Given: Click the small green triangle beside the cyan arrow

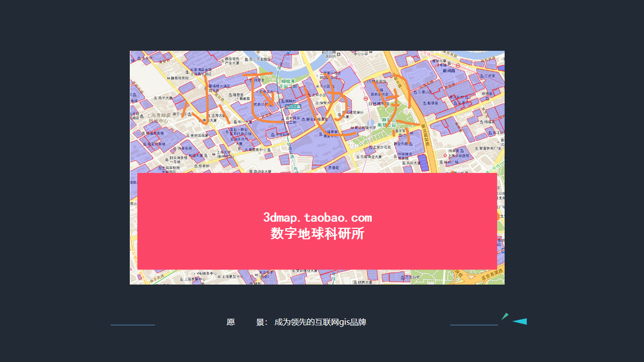Looking at the screenshot, I should 505,316.
